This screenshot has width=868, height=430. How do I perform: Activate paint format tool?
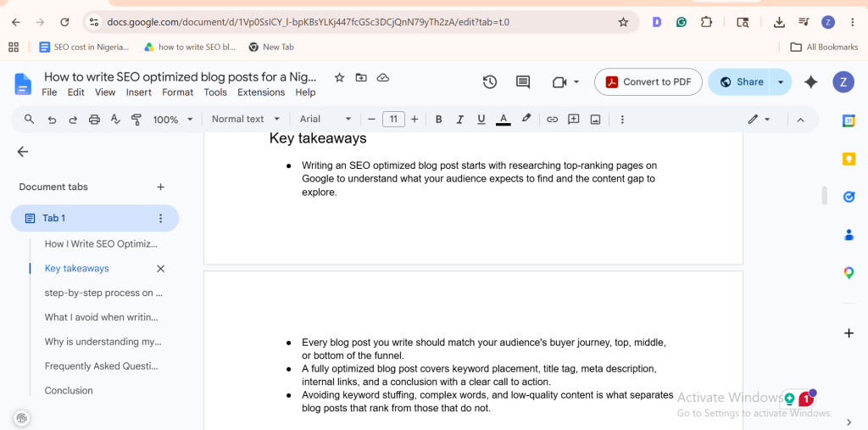click(x=136, y=119)
